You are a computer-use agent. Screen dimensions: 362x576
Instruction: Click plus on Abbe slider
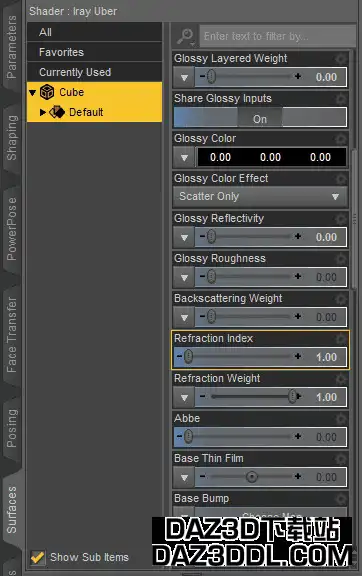point(298,436)
